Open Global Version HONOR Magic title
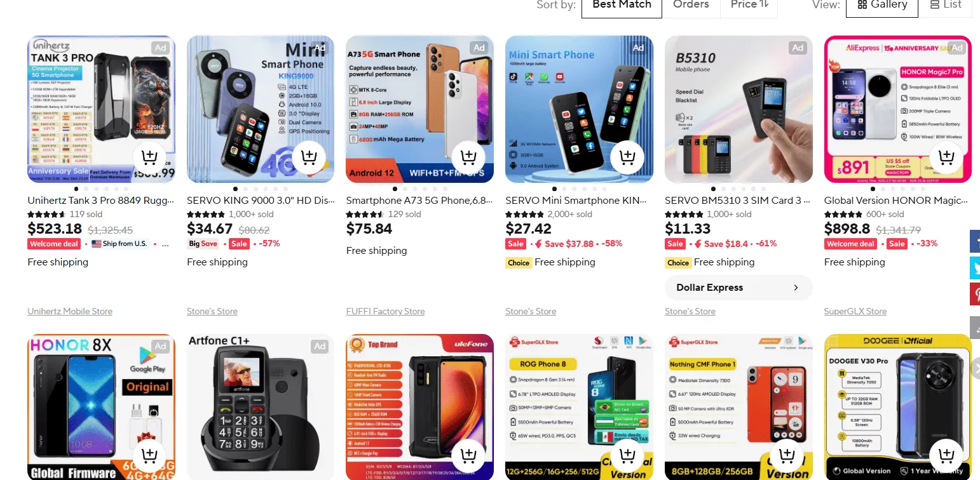The height and width of the screenshot is (480, 980). click(895, 200)
